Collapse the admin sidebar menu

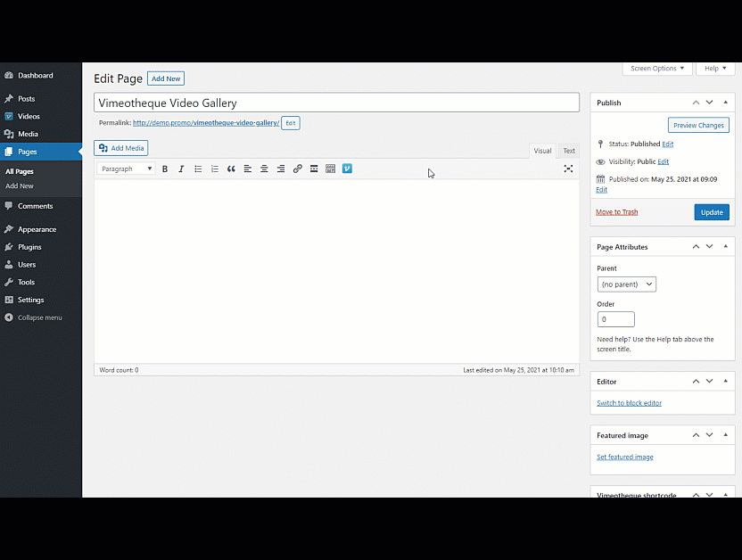pos(41,317)
